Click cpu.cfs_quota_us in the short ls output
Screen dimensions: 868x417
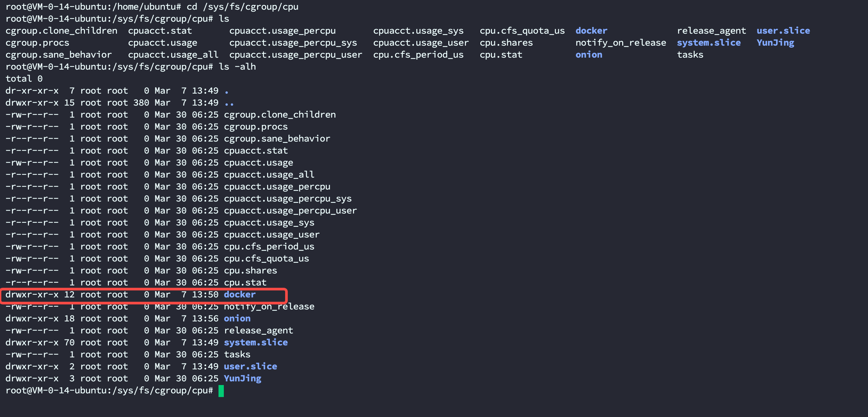pos(522,31)
